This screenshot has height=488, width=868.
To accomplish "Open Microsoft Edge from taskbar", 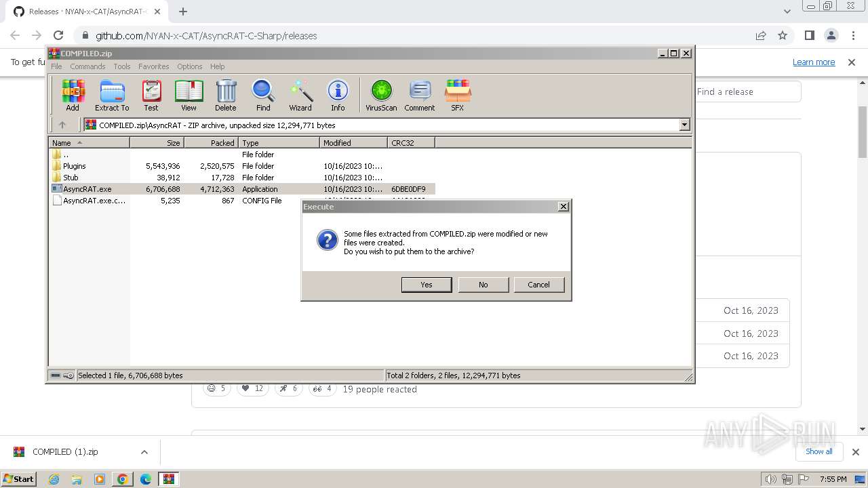I will pyautogui.click(x=146, y=479).
